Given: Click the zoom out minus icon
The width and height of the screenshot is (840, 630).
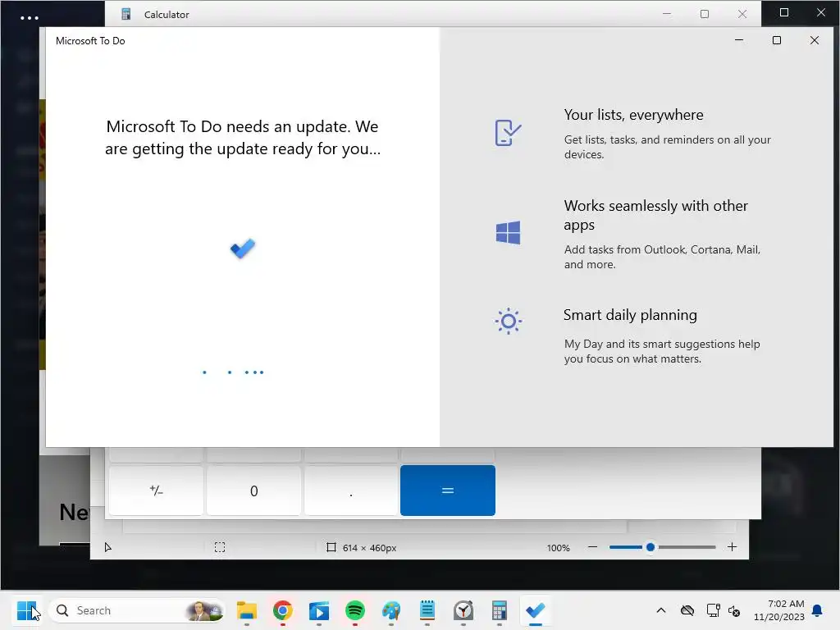Looking at the screenshot, I should [592, 547].
